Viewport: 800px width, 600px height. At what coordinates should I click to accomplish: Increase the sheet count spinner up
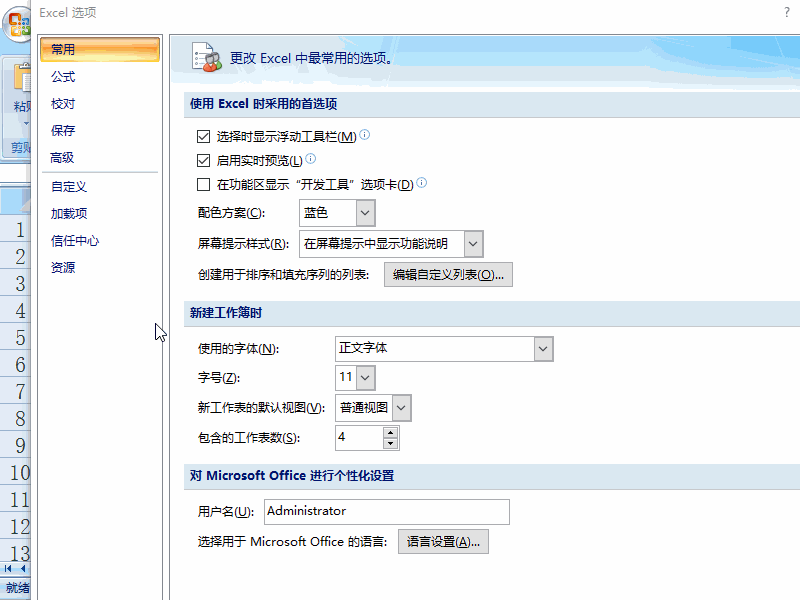pos(390,433)
